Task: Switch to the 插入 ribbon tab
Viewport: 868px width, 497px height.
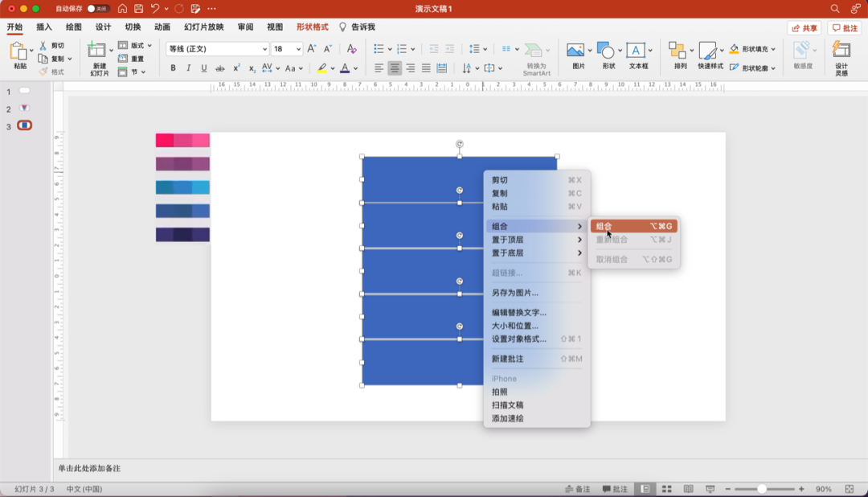Action: pos(44,27)
